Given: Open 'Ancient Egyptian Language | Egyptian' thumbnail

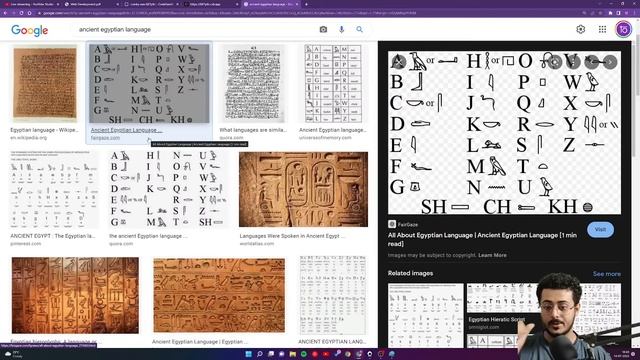Looking at the screenshot, I should (x=219, y=295).
